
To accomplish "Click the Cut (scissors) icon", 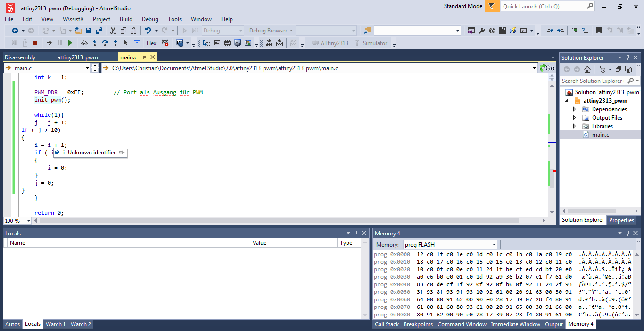I will pos(113,31).
